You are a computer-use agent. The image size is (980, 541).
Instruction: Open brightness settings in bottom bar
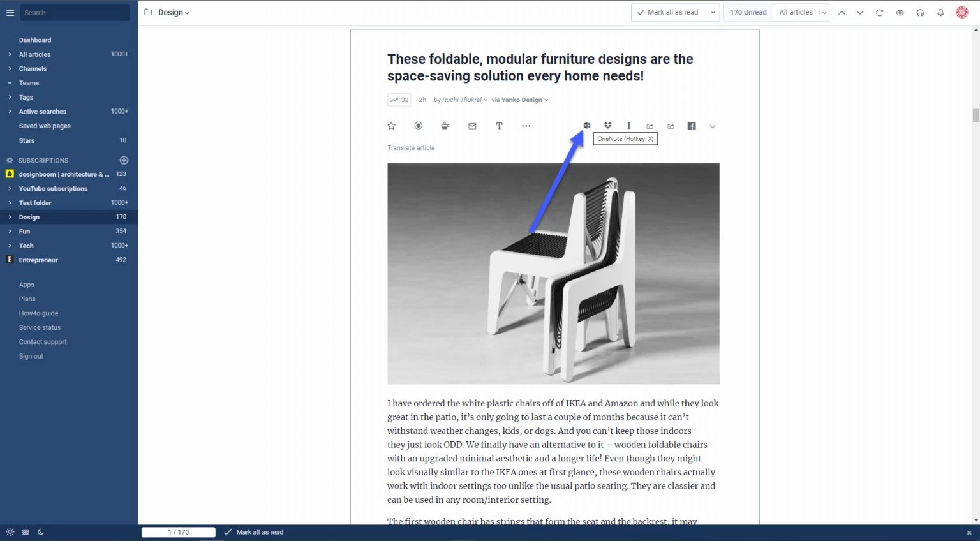pos(10,532)
